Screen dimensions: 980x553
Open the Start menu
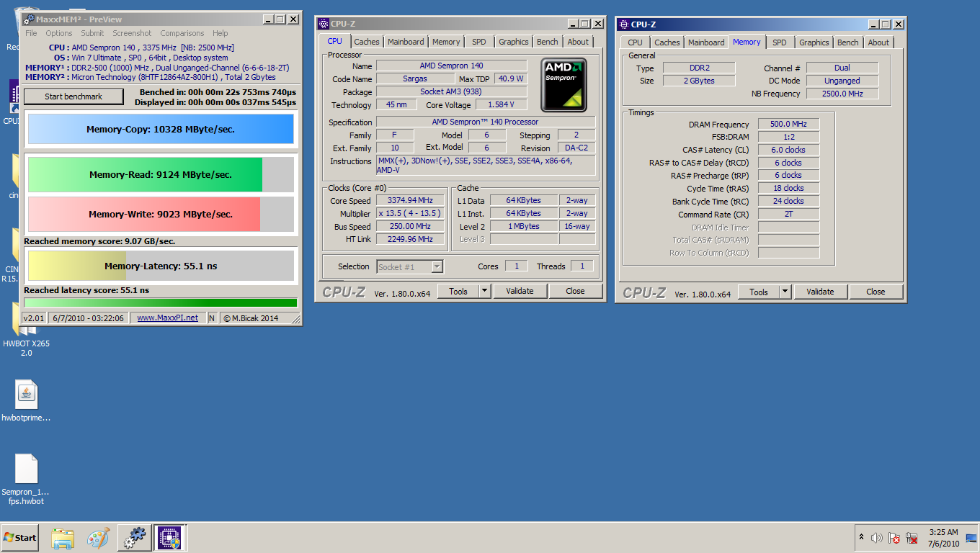(x=20, y=538)
